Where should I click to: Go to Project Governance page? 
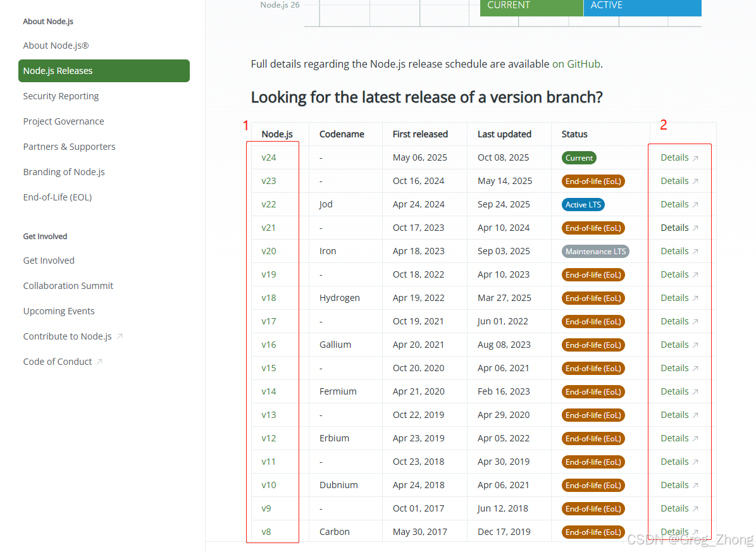[x=64, y=121]
